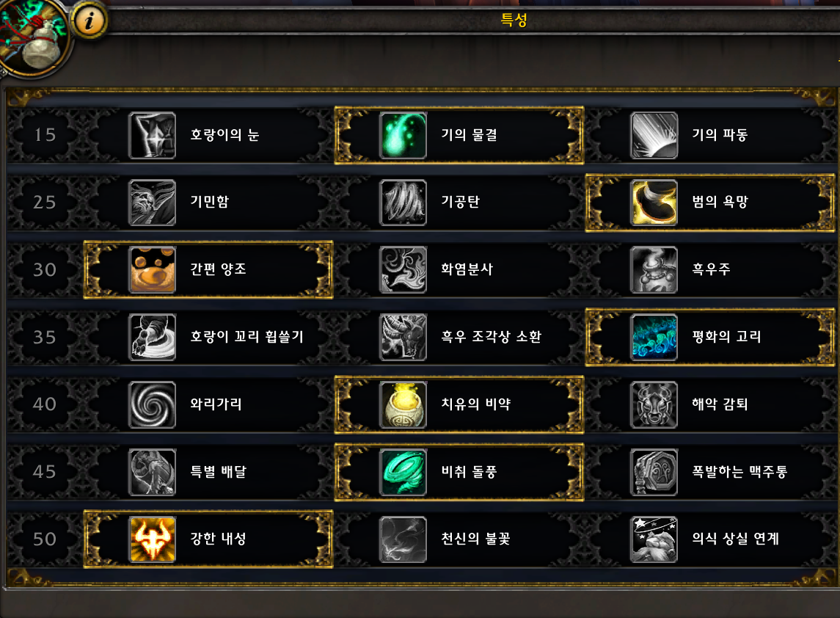This screenshot has width=840, height=618.
Task: Toggle the selected 간편 양조 talent
Action: [x=208, y=269]
